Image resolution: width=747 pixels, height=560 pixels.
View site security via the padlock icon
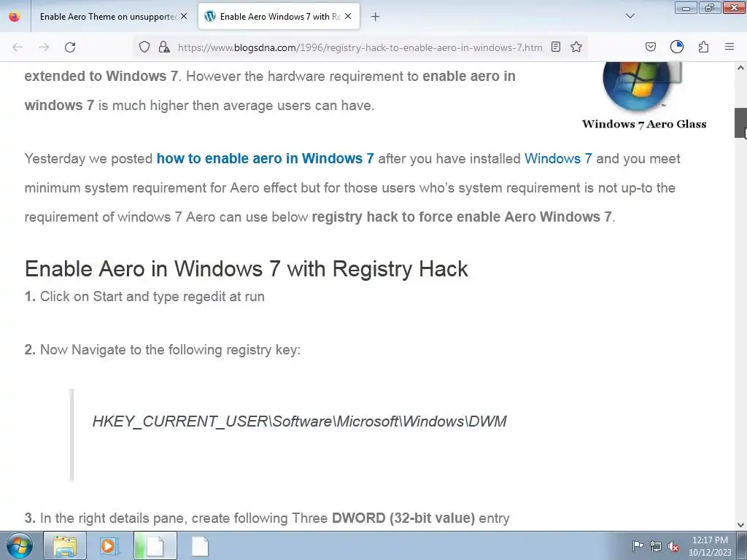coord(164,47)
